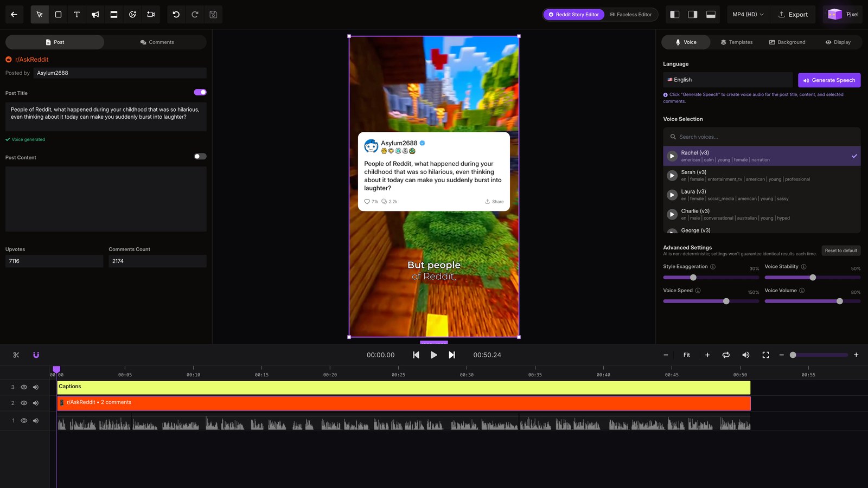Preview the Rachel (v3) voice
This screenshot has width=868, height=488.
click(672, 156)
